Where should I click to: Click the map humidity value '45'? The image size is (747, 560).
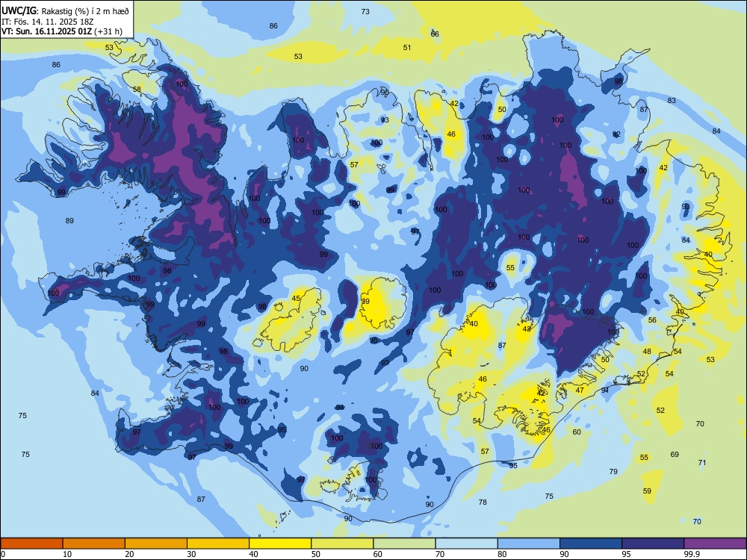pyautogui.click(x=296, y=299)
